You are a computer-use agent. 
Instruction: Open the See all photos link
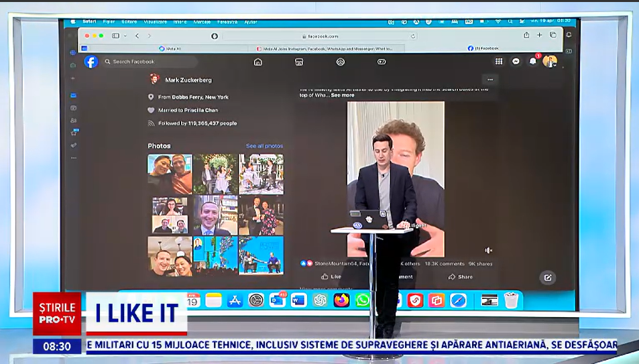pyautogui.click(x=264, y=146)
